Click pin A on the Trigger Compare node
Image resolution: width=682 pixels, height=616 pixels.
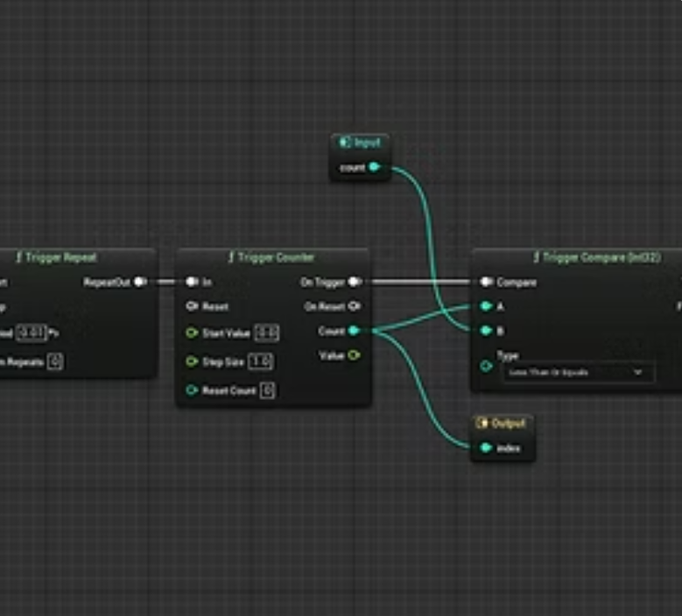click(x=486, y=307)
